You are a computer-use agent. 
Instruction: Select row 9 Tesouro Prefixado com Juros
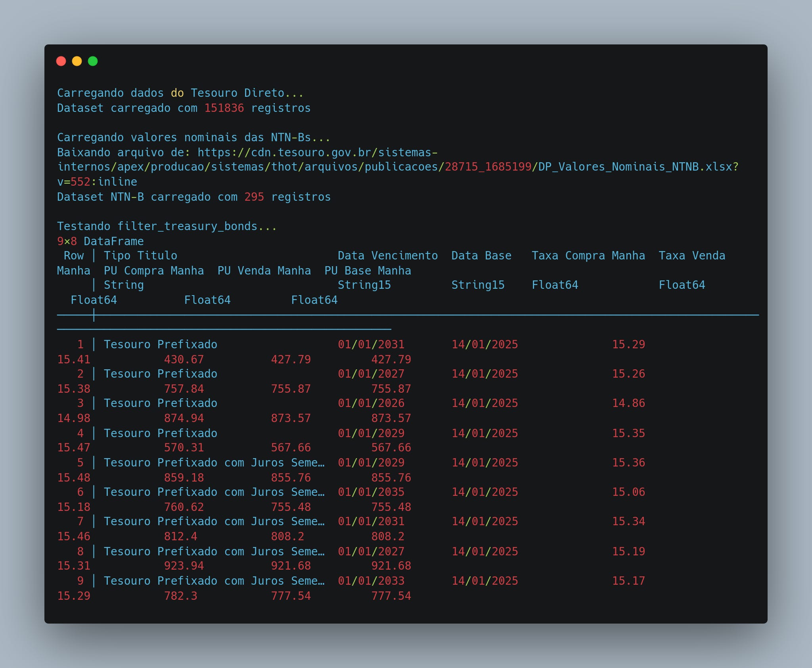(214, 581)
